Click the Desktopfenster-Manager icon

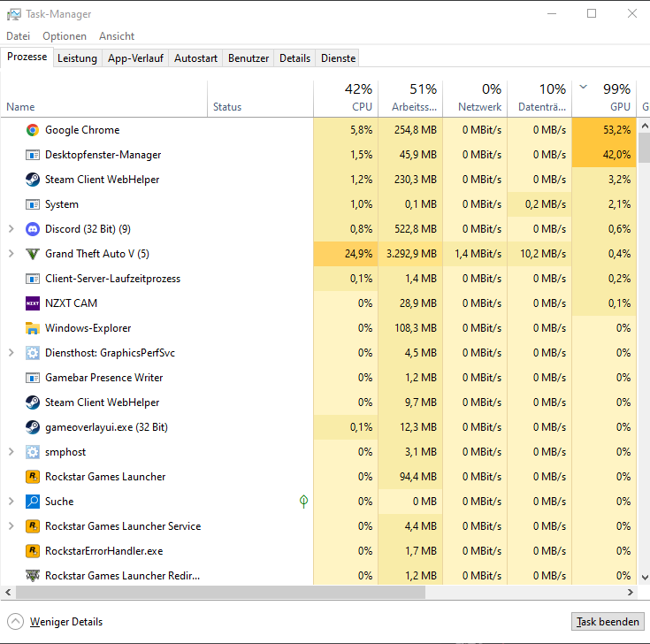tap(33, 155)
